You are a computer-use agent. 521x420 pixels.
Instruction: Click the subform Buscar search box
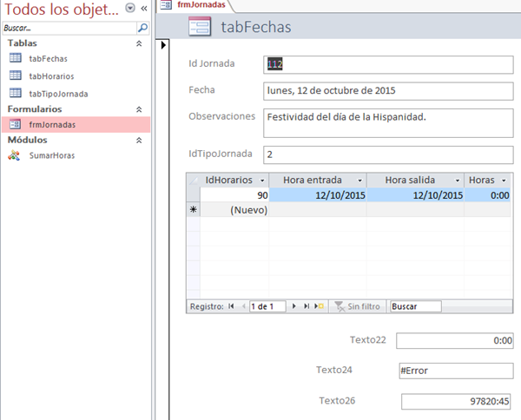click(x=416, y=306)
